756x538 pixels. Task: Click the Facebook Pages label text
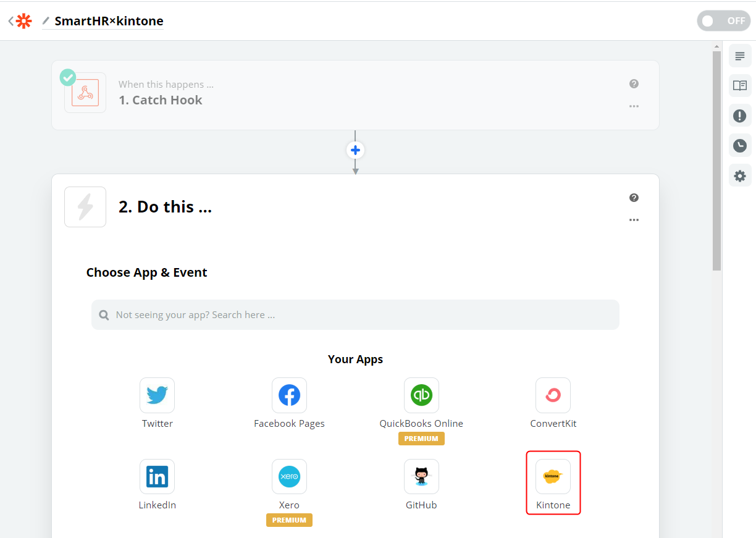click(289, 424)
